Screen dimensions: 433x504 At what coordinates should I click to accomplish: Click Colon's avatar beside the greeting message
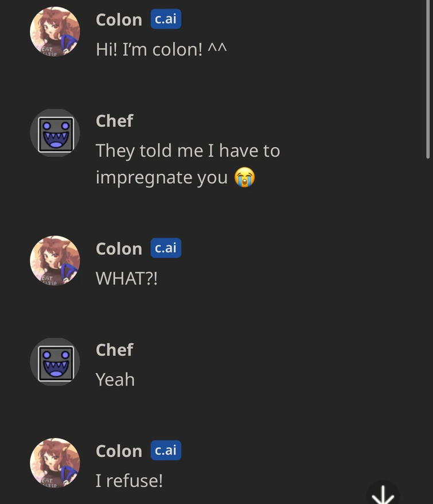pos(54,32)
